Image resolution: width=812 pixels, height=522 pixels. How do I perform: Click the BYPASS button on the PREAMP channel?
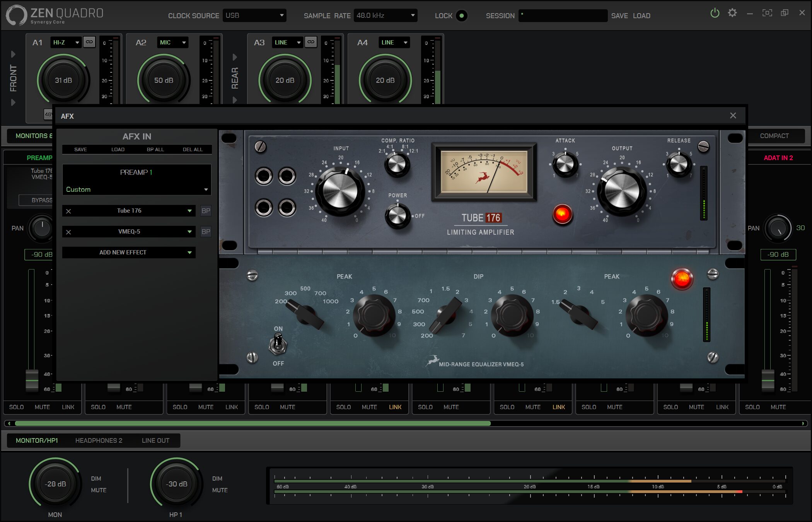click(36, 200)
